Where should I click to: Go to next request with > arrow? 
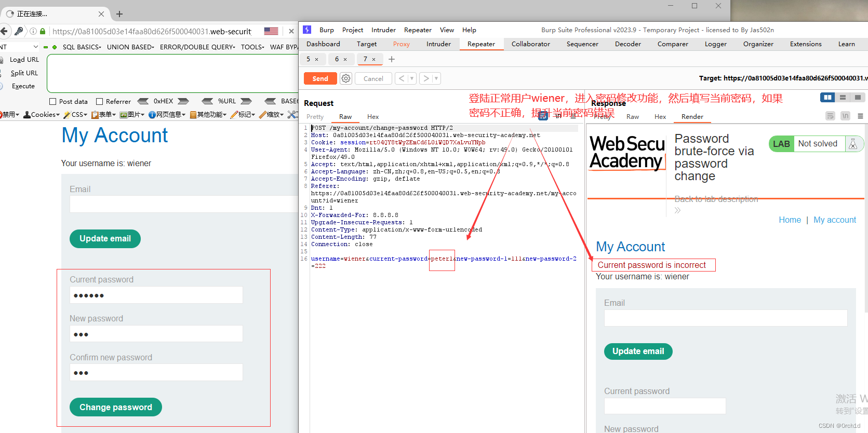426,78
